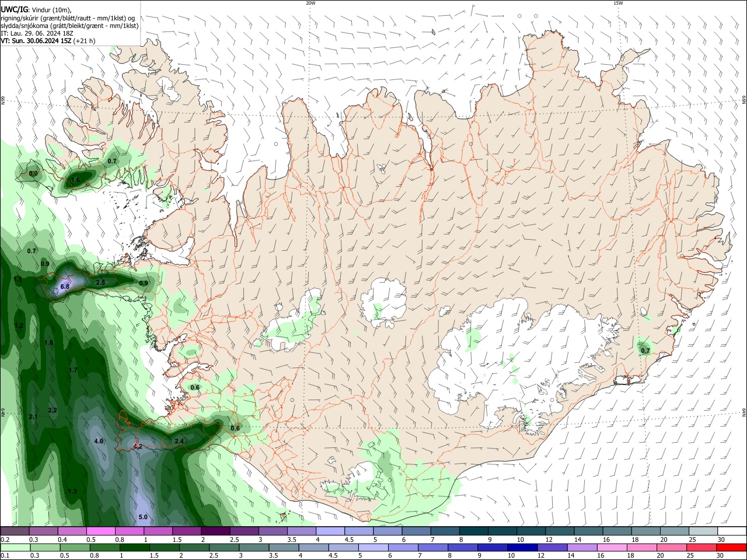The image size is (747, 560).
Task: Select bottom-scale darkest green swatch after 1
Action: coord(134,547)
